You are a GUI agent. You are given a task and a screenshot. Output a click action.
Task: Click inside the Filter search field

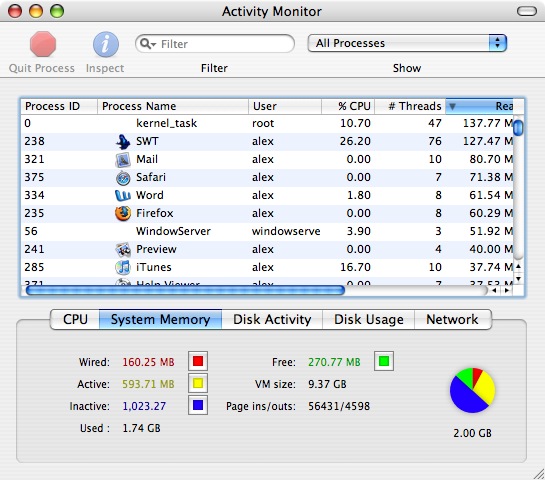(215, 44)
